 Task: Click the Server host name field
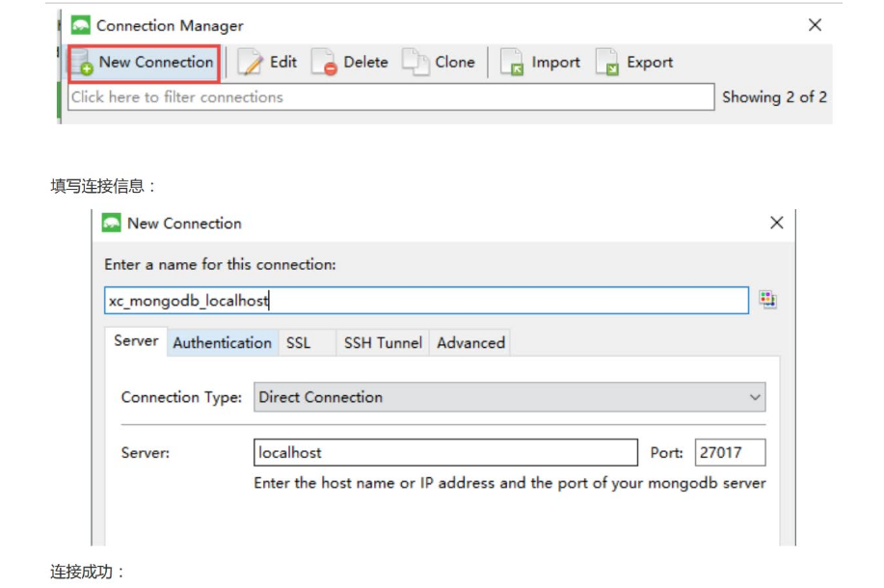coord(445,453)
